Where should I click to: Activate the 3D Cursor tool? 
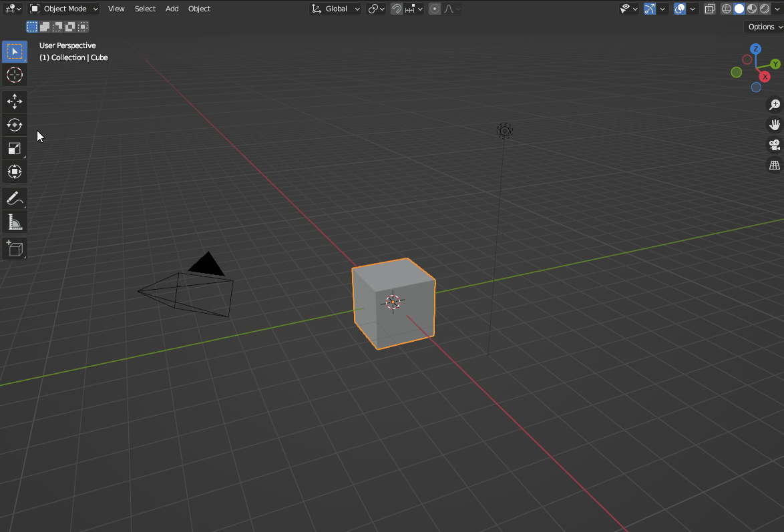15,75
